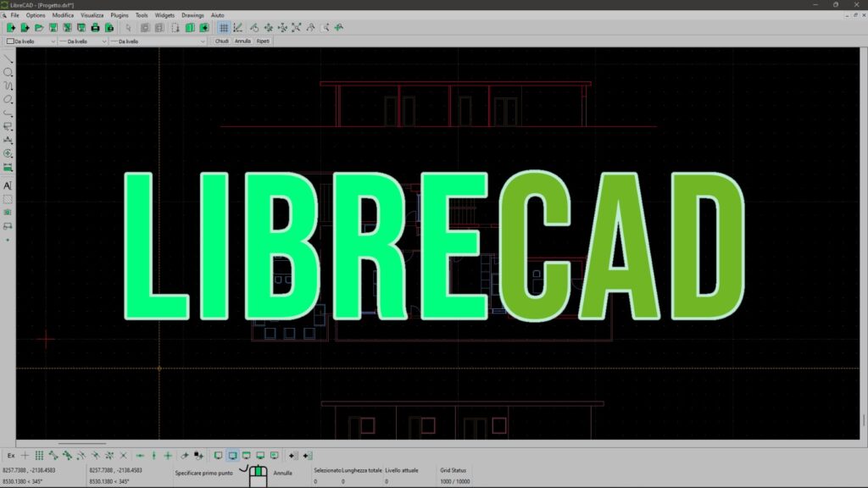This screenshot has width=868, height=488.
Task: Click the Chiudi button
Action: tap(222, 41)
